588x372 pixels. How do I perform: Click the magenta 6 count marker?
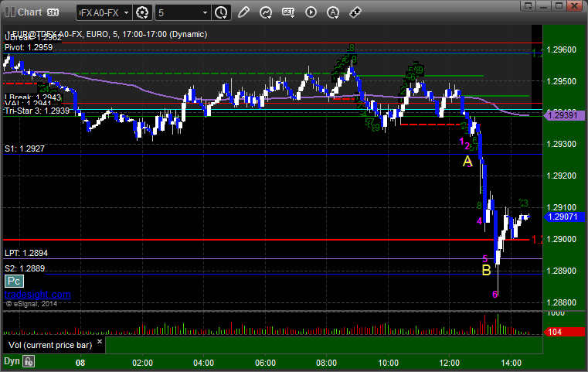(495, 295)
